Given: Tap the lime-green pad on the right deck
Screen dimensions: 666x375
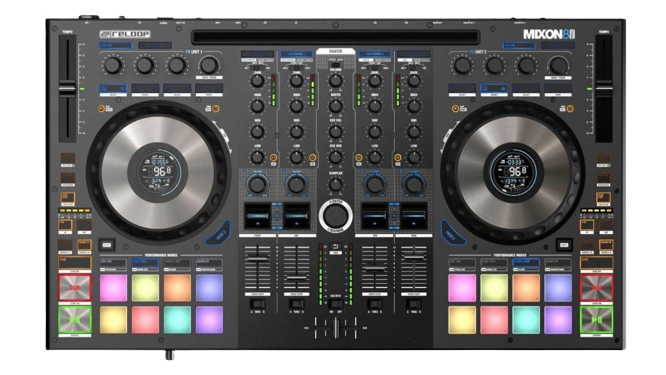Looking at the screenshot, I should pos(494,288).
